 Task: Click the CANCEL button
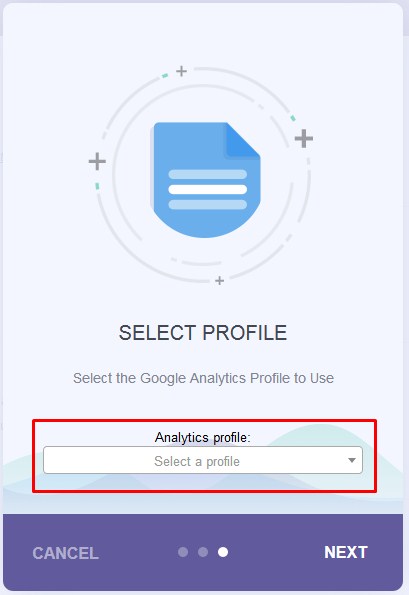[x=66, y=553]
